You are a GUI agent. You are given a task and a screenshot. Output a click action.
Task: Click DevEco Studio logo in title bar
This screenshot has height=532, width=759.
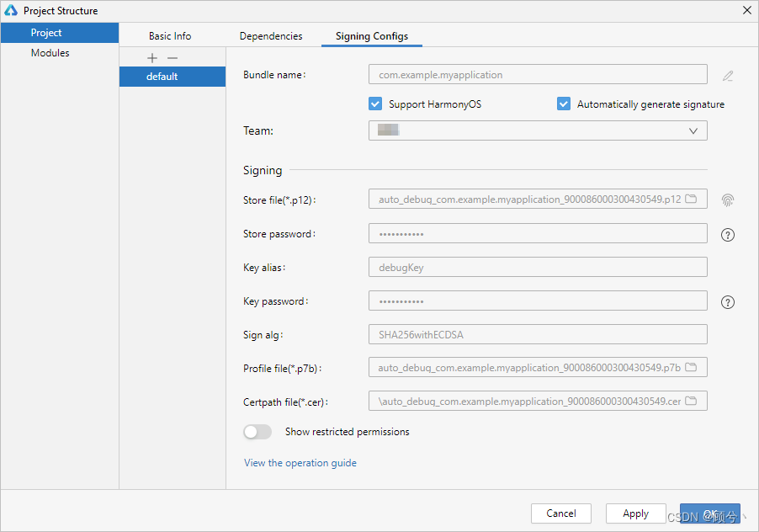click(11, 10)
